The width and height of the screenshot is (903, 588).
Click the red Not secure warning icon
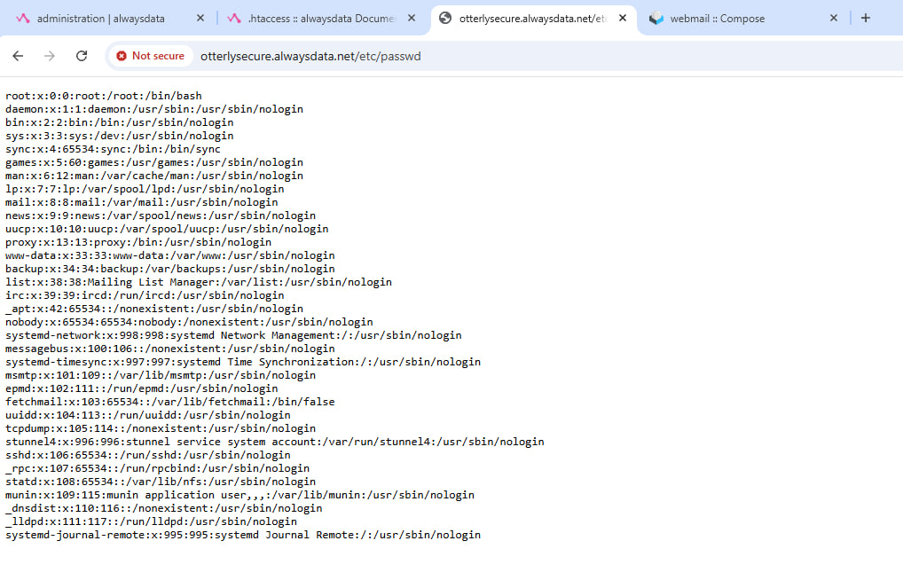click(x=122, y=56)
